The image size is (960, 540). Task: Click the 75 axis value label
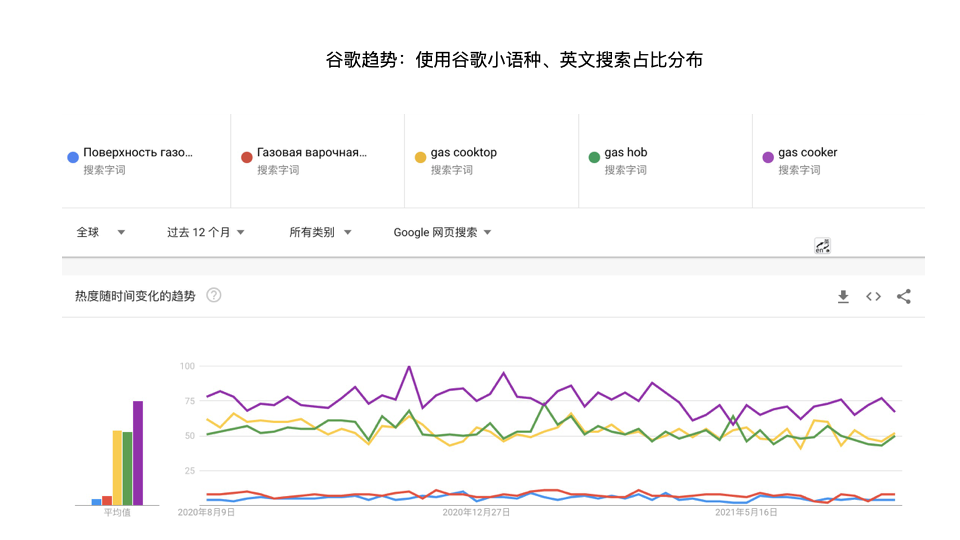click(189, 401)
